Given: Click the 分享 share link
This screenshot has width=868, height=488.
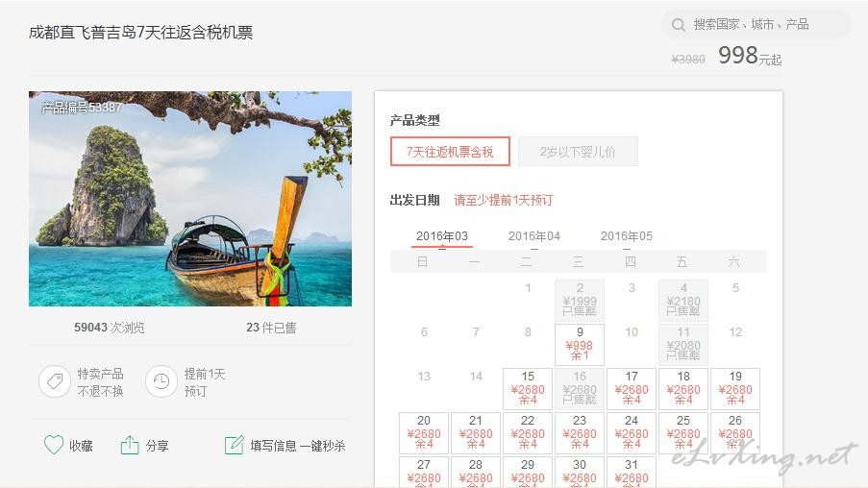Looking at the screenshot, I should click(x=158, y=446).
